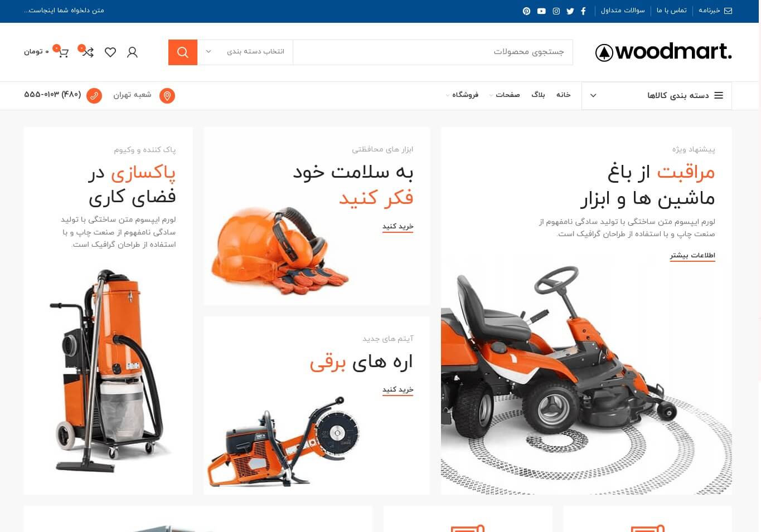
Task: Click the جستجوی محصولات search field
Action: pyautogui.click(x=433, y=52)
